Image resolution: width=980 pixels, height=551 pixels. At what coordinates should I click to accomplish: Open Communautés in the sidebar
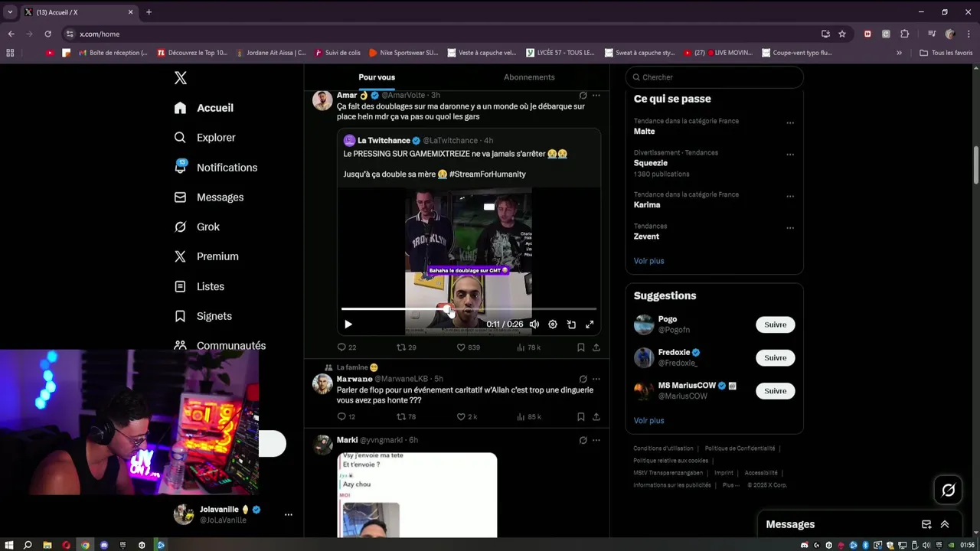point(220,346)
